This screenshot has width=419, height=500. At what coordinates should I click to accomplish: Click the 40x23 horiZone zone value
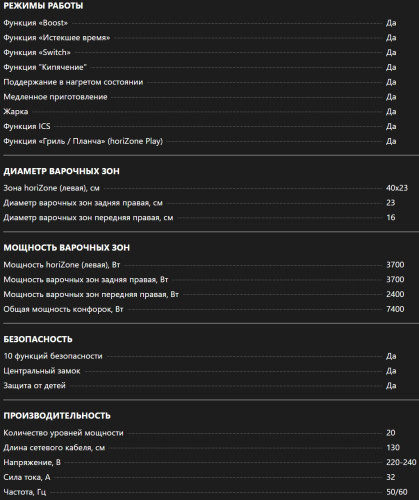(397, 188)
